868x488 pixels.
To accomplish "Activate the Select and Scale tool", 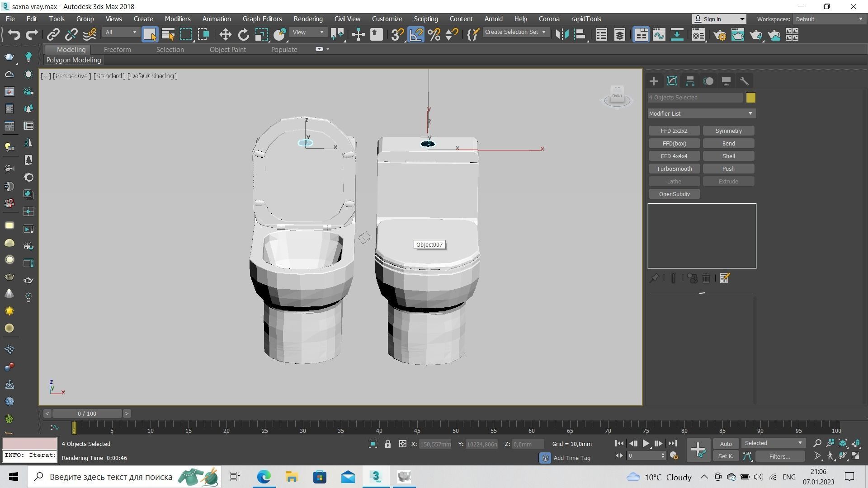I will (261, 35).
